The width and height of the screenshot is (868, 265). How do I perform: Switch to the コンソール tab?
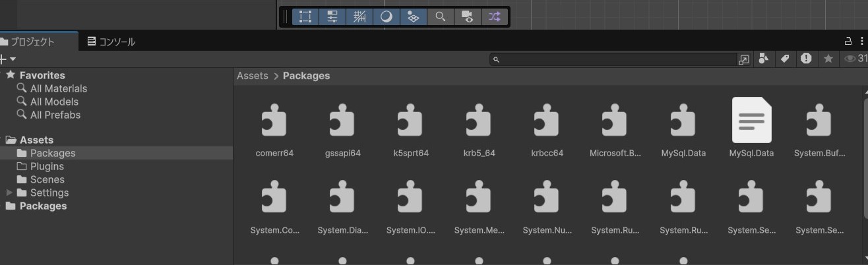(111, 42)
